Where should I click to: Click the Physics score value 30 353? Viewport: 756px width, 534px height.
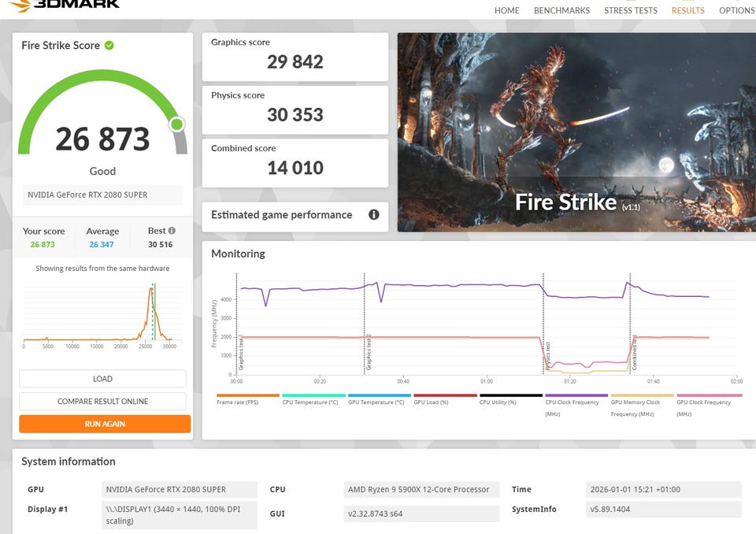coord(295,115)
